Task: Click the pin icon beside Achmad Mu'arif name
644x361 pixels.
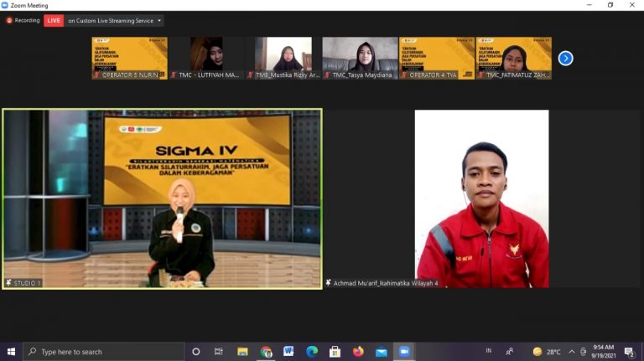Action: 328,282
